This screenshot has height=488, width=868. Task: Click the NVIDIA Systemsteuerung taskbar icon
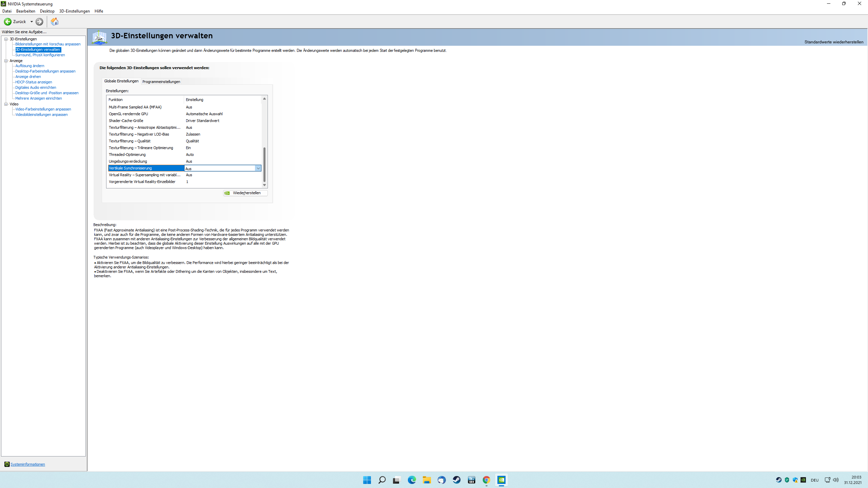(x=502, y=480)
